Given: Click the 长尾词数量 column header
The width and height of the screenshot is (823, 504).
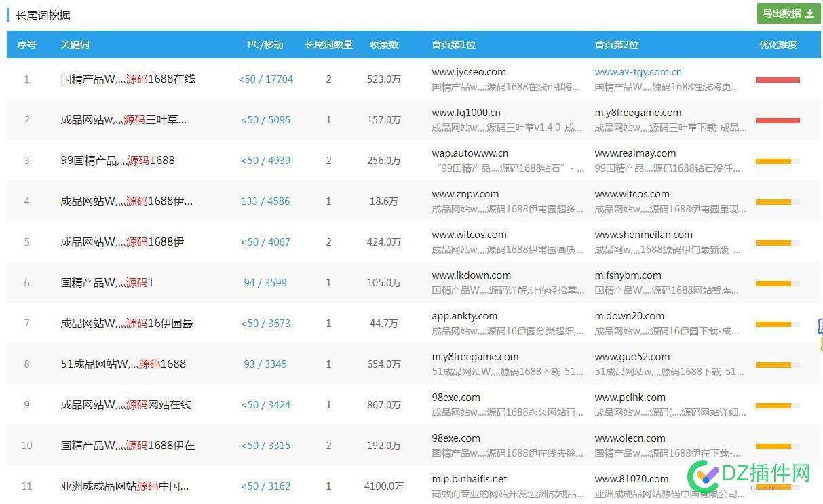Looking at the screenshot, I should 329,45.
